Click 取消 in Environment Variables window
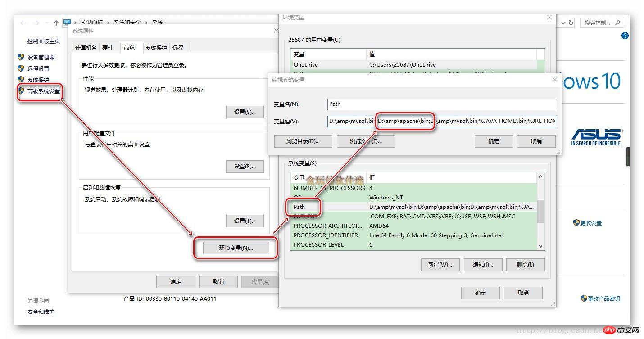 (523, 293)
